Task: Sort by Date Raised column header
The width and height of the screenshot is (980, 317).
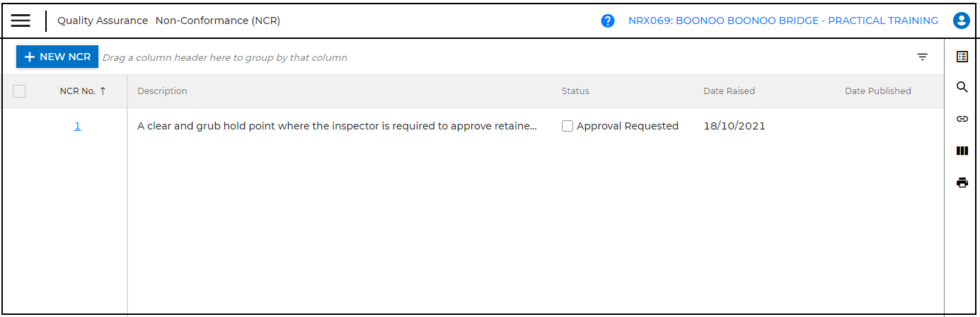Action: [x=729, y=91]
